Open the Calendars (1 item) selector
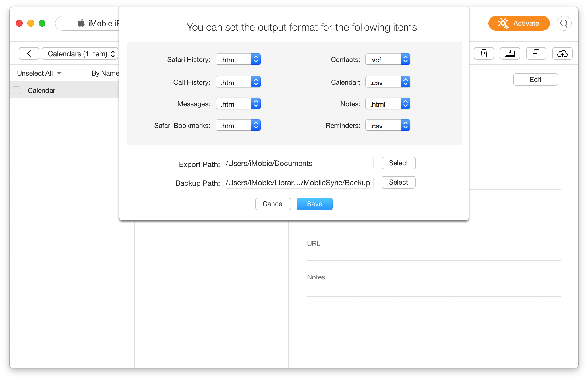 click(x=80, y=53)
